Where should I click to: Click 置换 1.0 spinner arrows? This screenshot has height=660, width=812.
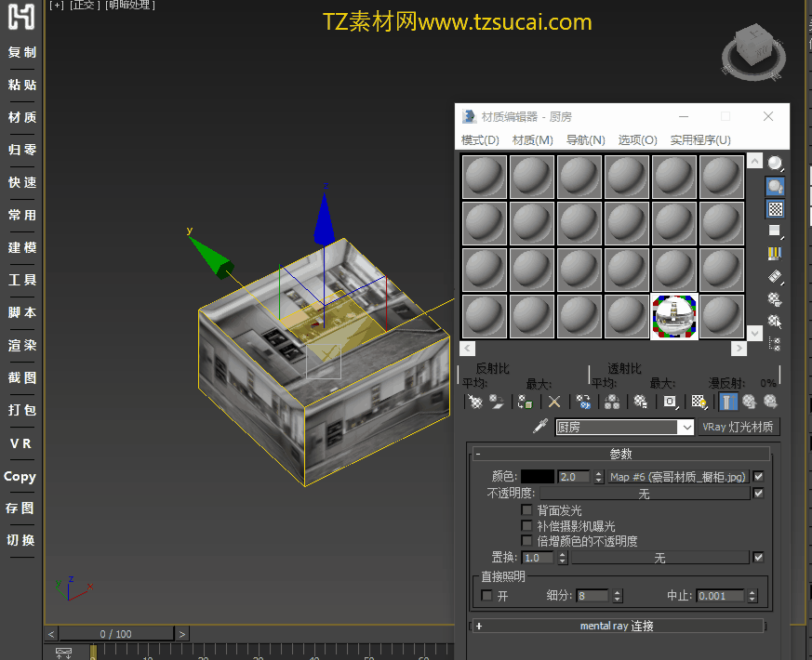(563, 558)
